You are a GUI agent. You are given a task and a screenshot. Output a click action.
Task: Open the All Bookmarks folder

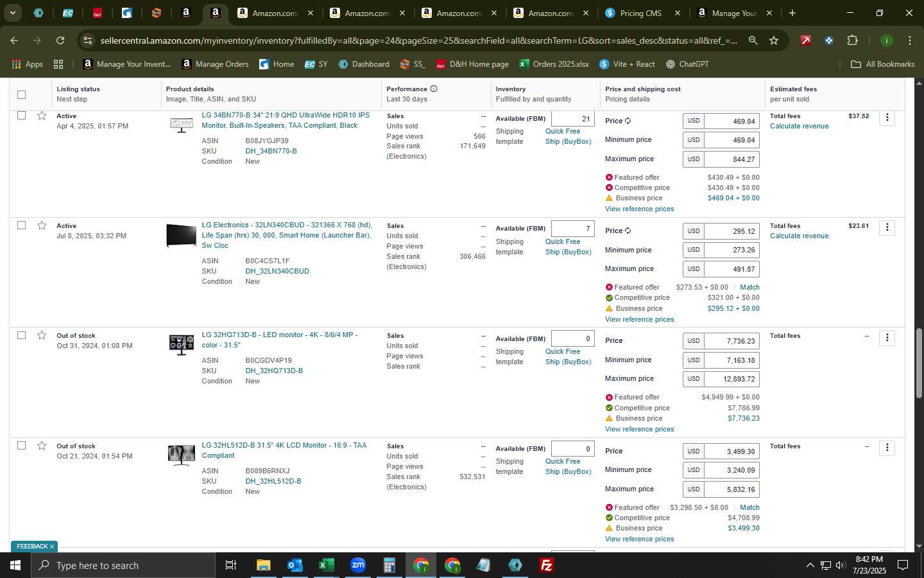click(x=882, y=64)
